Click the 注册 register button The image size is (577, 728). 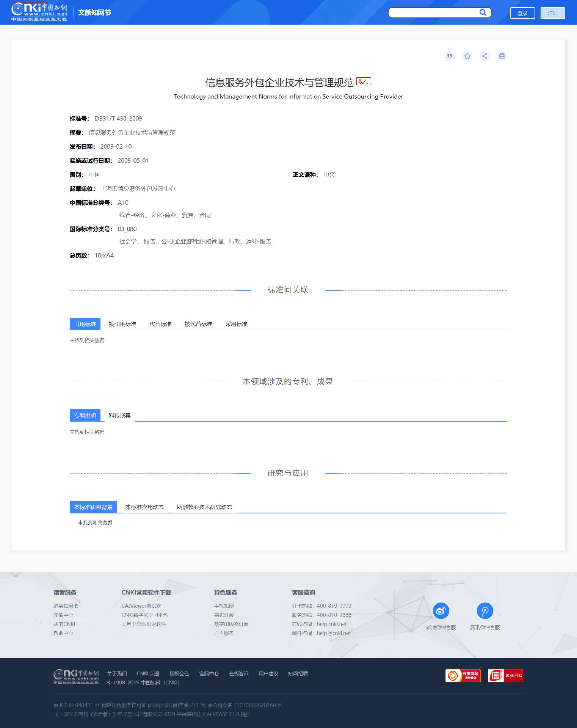[552, 13]
